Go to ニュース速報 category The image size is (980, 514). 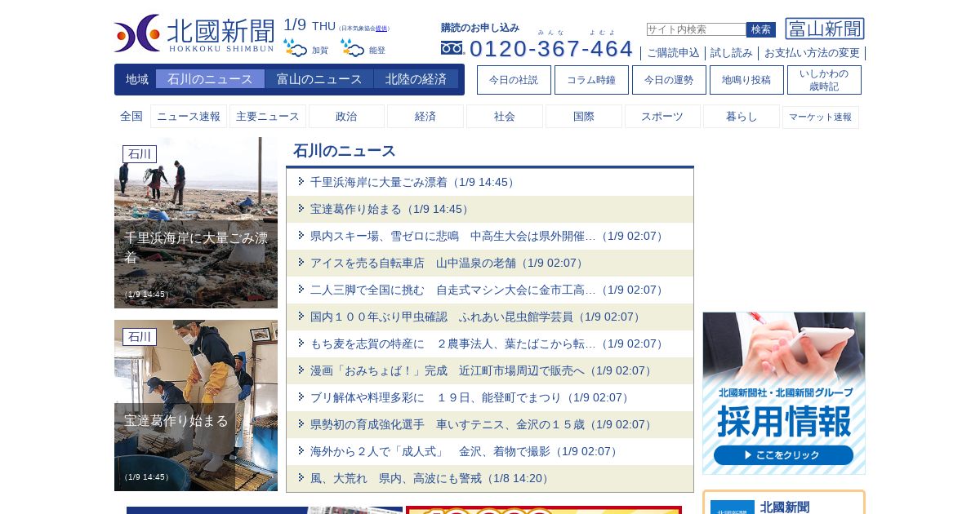click(x=189, y=117)
